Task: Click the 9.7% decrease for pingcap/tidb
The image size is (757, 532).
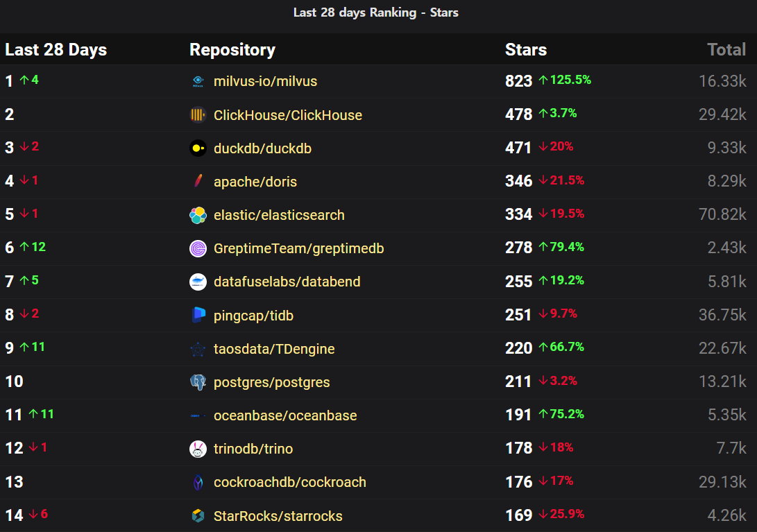Action: pyautogui.click(x=558, y=314)
